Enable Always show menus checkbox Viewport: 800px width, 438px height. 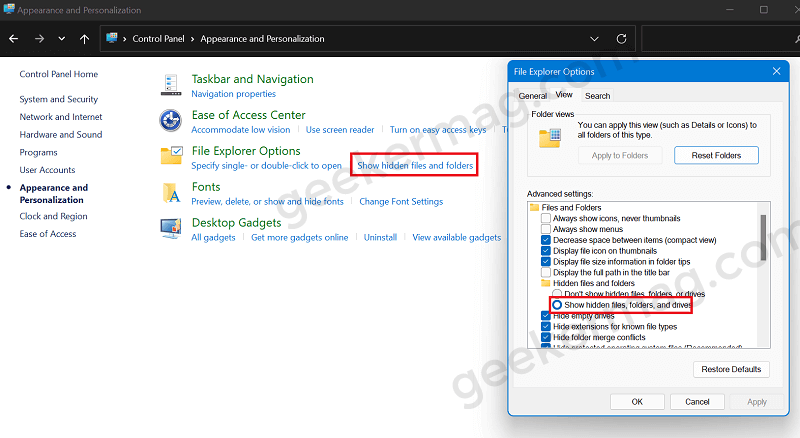point(546,229)
